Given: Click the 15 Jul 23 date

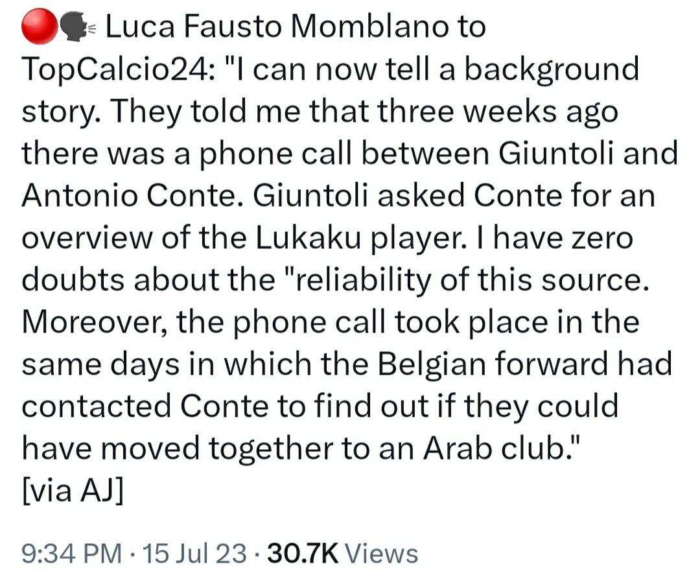Looking at the screenshot, I should [x=195, y=554].
